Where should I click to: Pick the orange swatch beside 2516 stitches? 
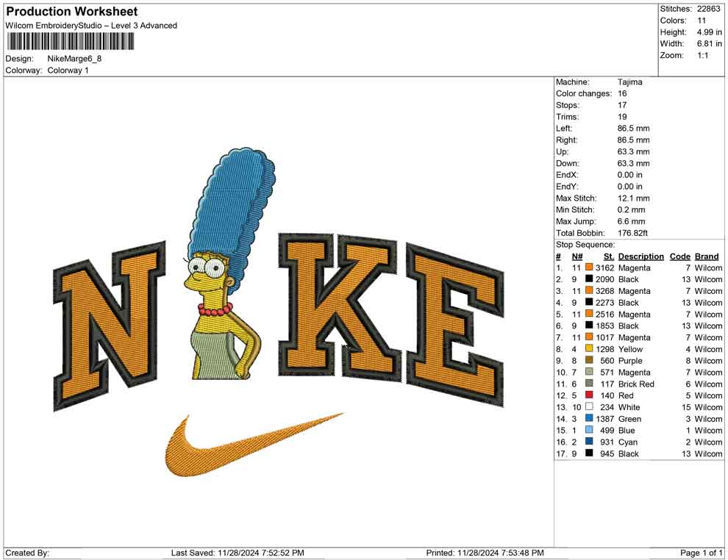coord(589,314)
